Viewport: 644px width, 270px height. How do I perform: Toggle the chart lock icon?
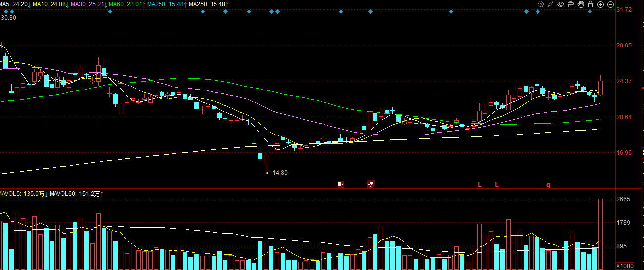pos(590,4)
